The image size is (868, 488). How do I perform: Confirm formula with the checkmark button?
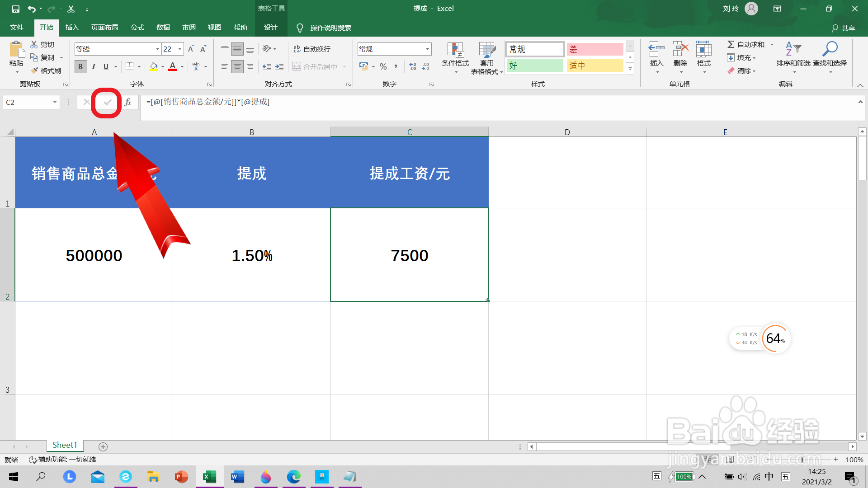click(107, 102)
